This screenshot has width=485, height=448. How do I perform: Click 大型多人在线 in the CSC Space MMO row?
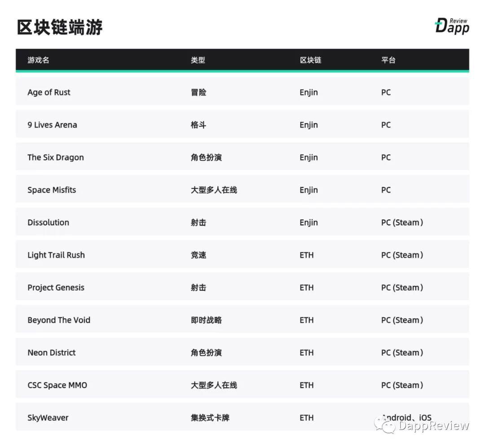coord(214,385)
